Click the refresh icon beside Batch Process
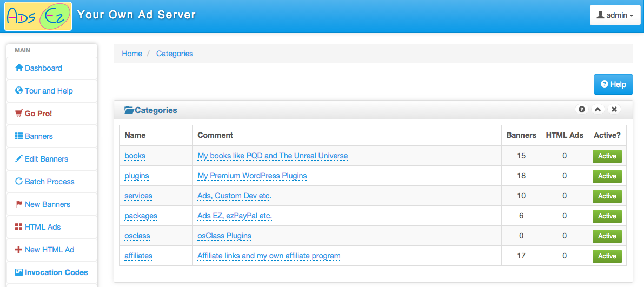The image size is (644, 287). [x=18, y=181]
